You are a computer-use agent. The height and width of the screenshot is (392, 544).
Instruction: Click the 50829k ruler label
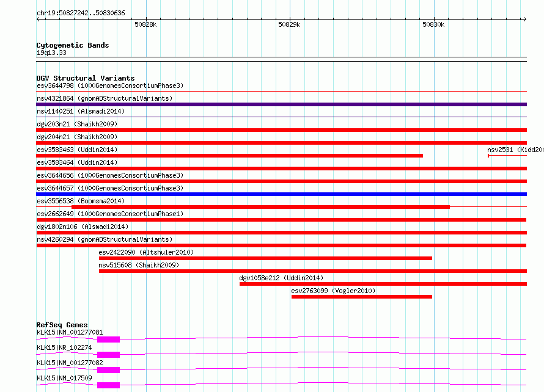(x=289, y=24)
